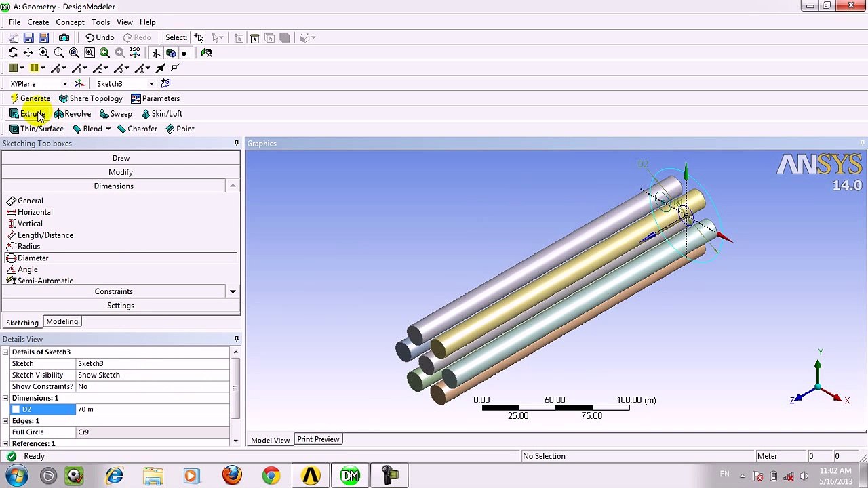
Task: Select the Angle dimension tool
Action: point(22,270)
